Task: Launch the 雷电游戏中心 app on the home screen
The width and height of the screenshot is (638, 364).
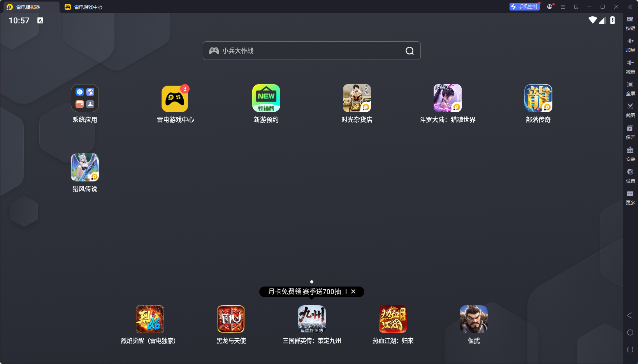Action: coord(175,98)
